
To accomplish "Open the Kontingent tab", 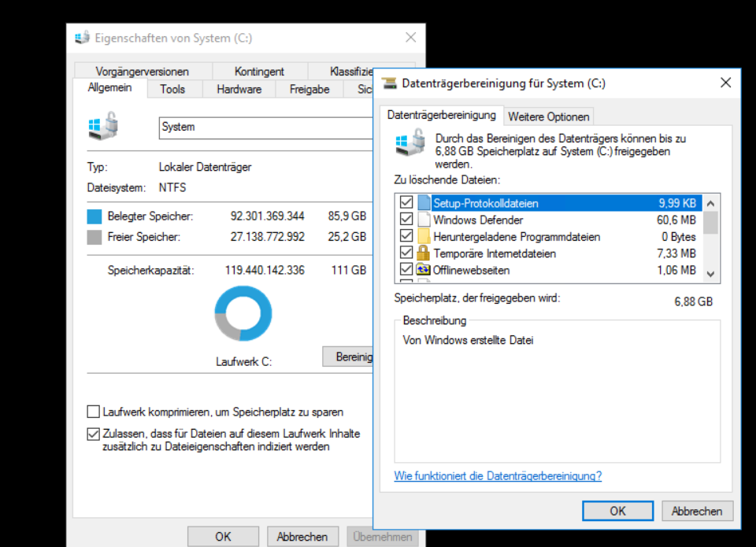I will click(x=259, y=72).
